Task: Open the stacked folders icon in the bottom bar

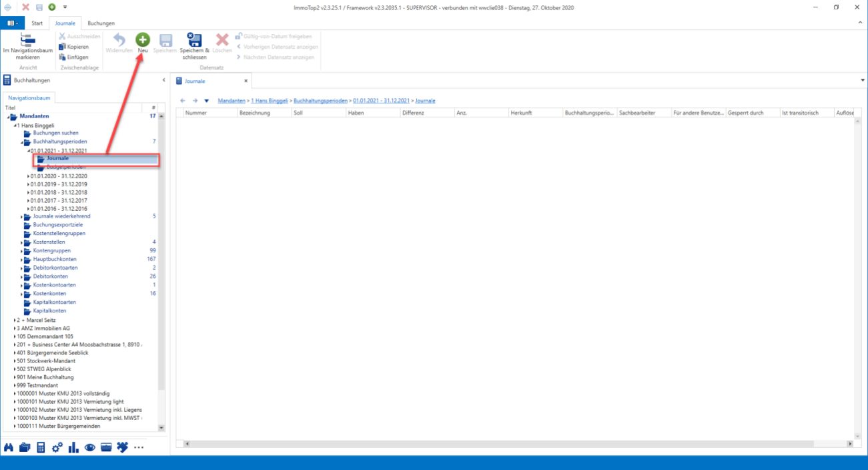Action: pos(25,447)
